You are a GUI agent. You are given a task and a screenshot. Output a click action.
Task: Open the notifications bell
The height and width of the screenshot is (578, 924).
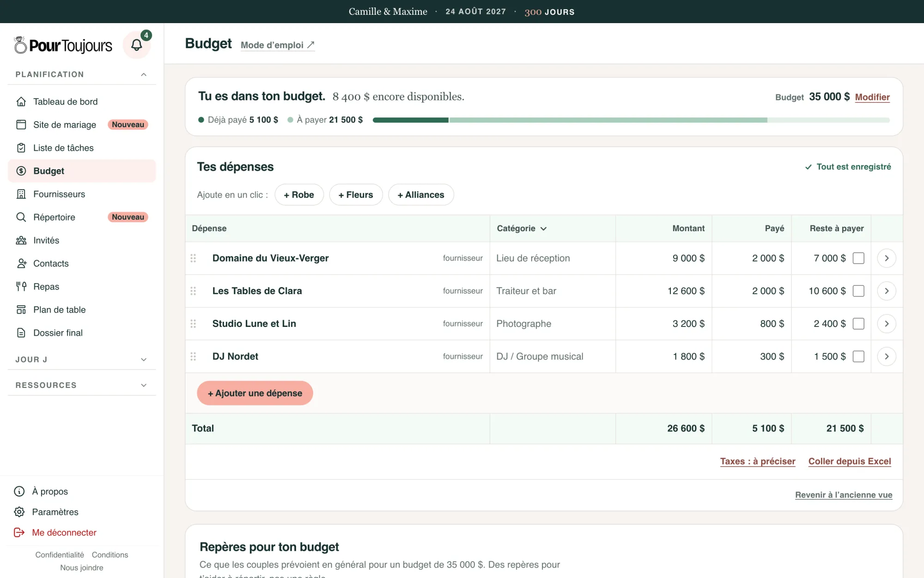point(137,45)
